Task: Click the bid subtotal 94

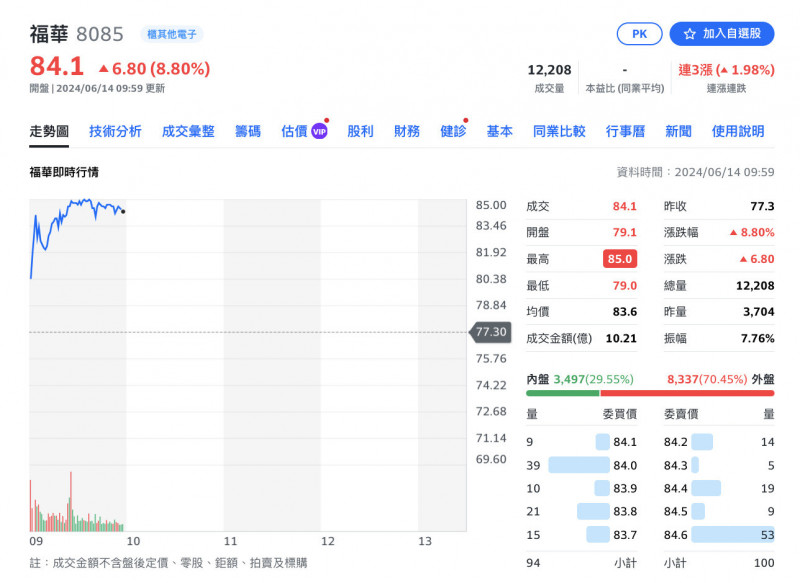Action: pos(534,563)
